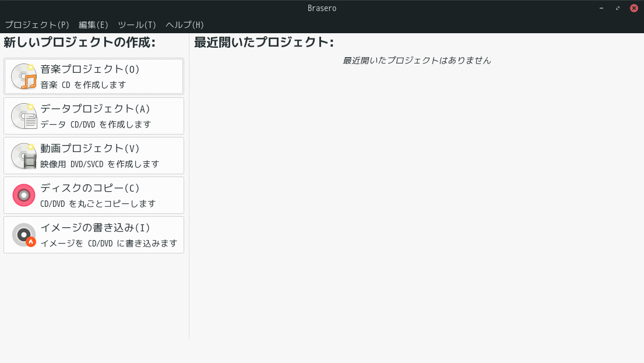Image resolution: width=644 pixels, height=363 pixels.
Task: Open the ツール(T) menu
Action: coord(137,25)
